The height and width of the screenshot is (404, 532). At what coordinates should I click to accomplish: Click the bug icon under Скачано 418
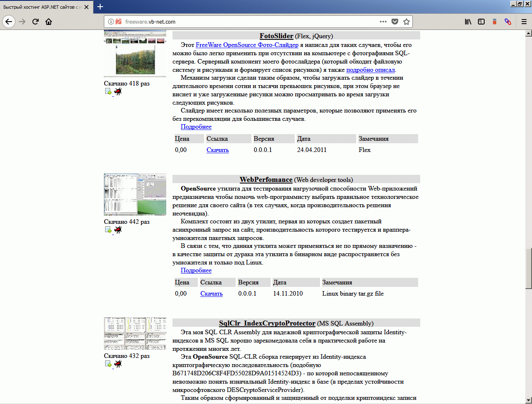coord(118,91)
